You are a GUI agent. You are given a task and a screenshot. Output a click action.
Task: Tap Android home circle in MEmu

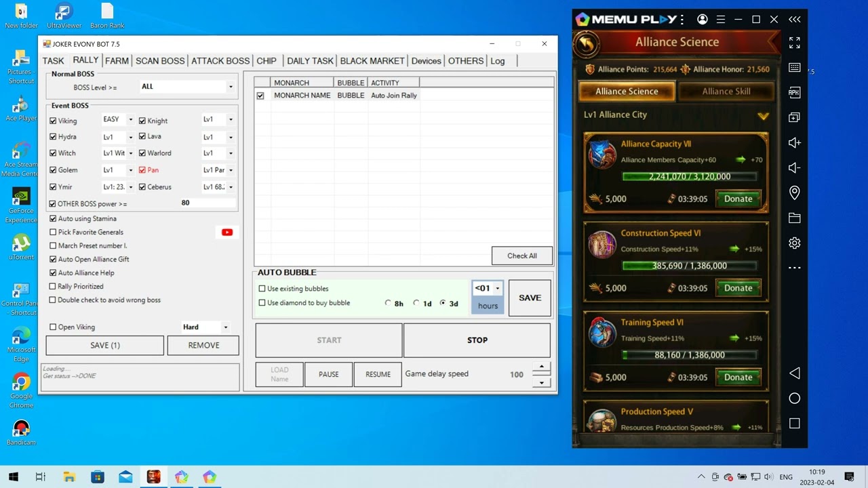pyautogui.click(x=795, y=399)
